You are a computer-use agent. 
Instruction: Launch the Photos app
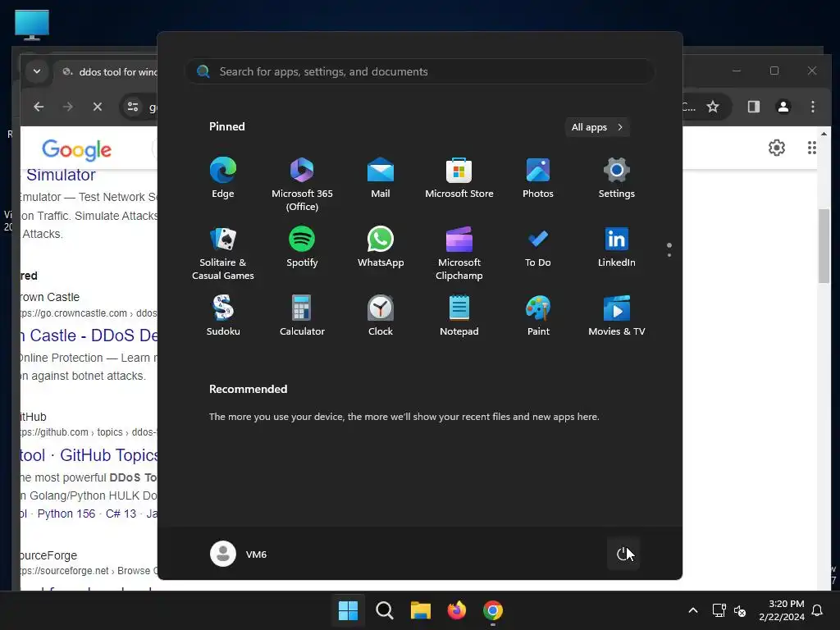coord(538,178)
